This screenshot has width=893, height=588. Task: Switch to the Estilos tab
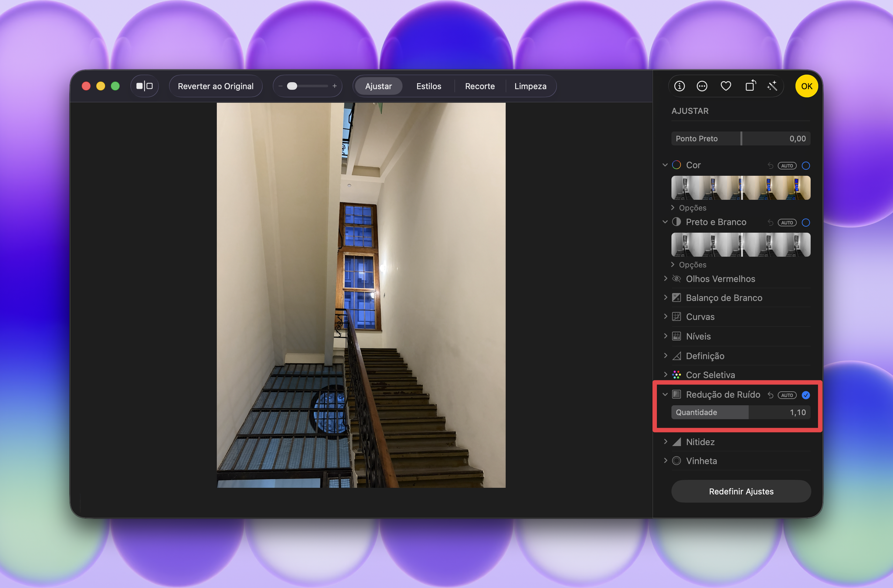(428, 86)
